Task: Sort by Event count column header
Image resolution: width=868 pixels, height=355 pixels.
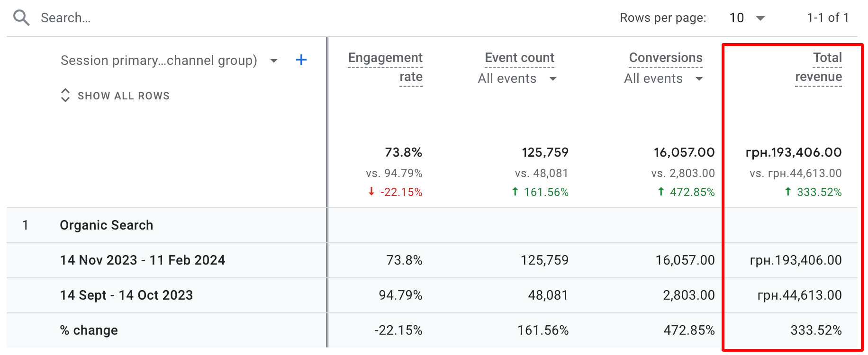Action: pyautogui.click(x=519, y=58)
